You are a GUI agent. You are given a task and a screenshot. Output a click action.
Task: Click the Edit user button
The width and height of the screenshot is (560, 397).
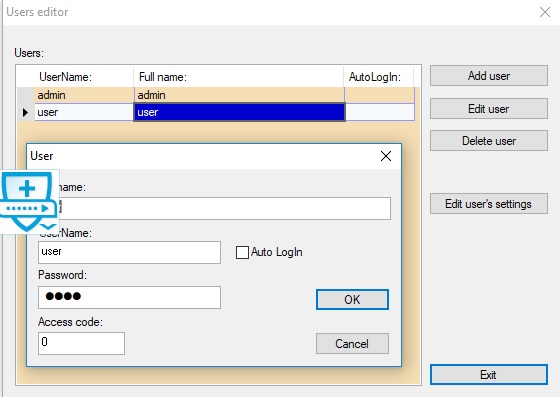click(489, 109)
